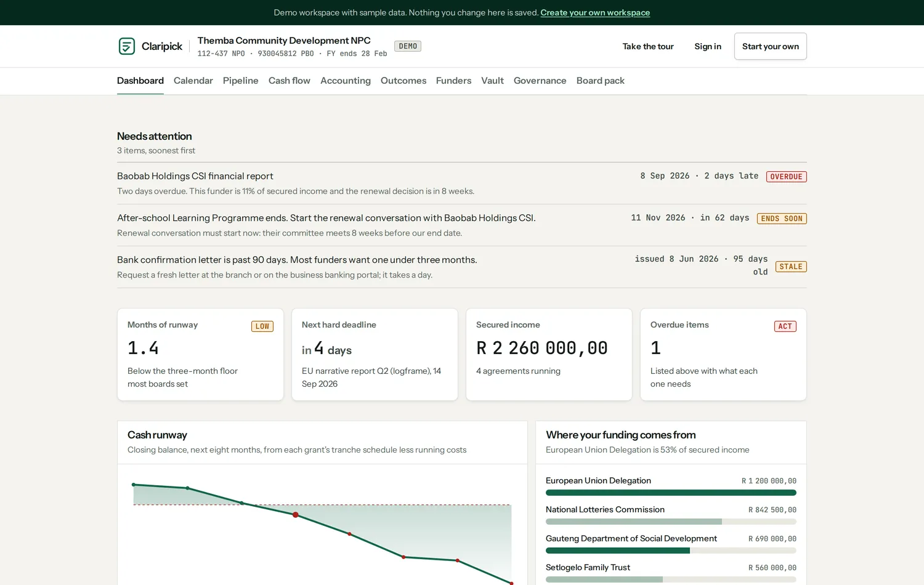Select the Dashboard tab
The height and width of the screenshot is (585, 924).
[140, 81]
